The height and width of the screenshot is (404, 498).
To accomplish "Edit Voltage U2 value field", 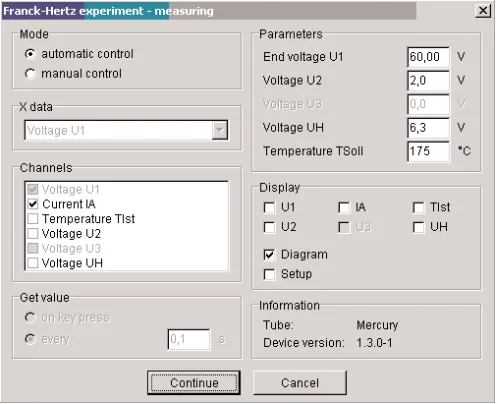I will (x=428, y=80).
